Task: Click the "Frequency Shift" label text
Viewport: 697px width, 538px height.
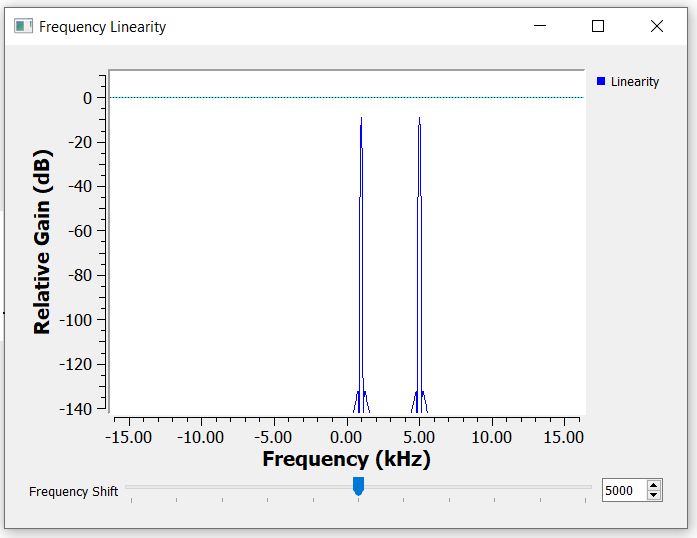Action: [x=73, y=491]
